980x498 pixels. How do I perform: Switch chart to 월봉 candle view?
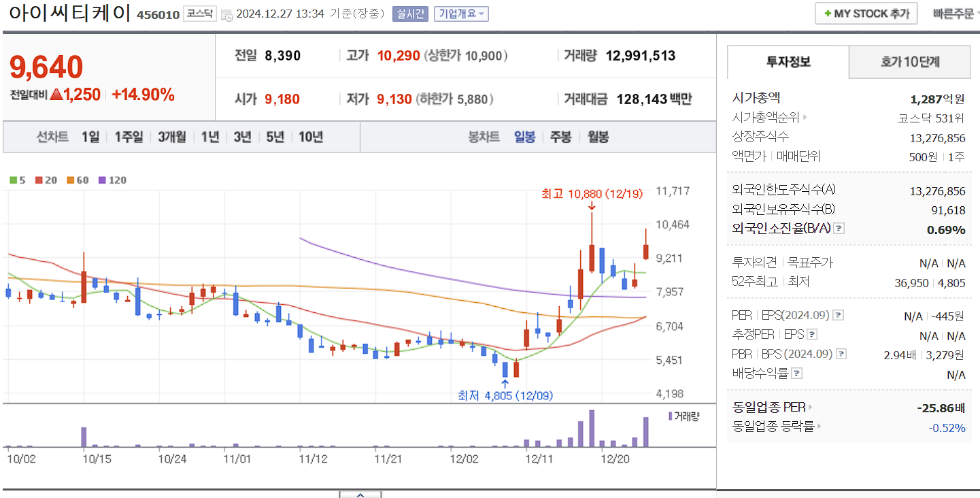598,135
